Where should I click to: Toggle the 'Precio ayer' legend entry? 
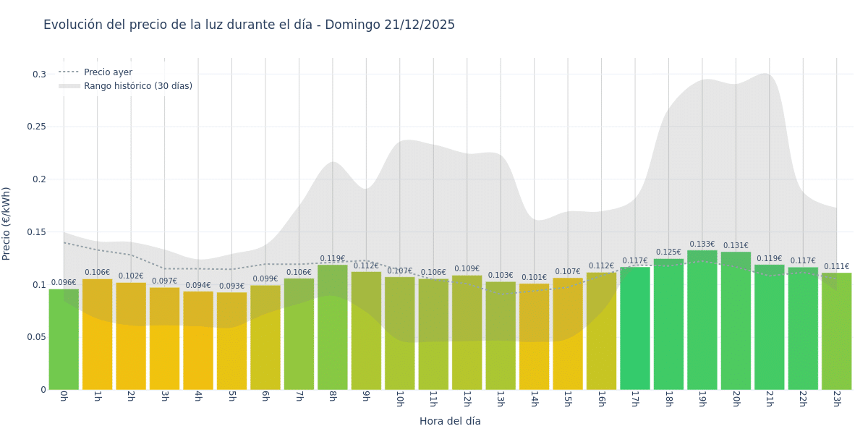(108, 72)
